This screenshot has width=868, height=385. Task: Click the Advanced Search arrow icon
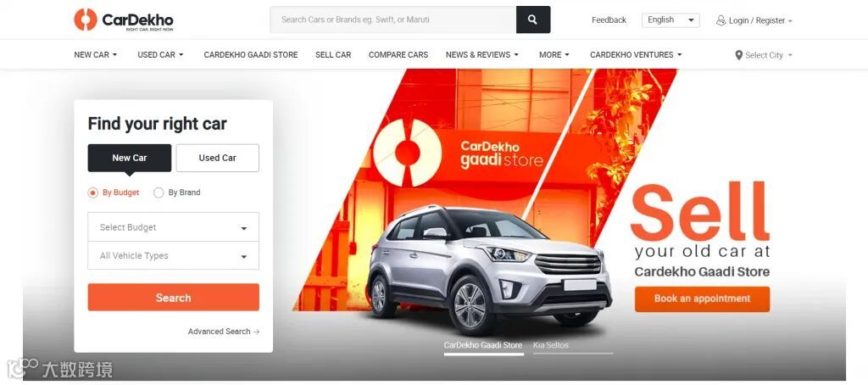[256, 332]
